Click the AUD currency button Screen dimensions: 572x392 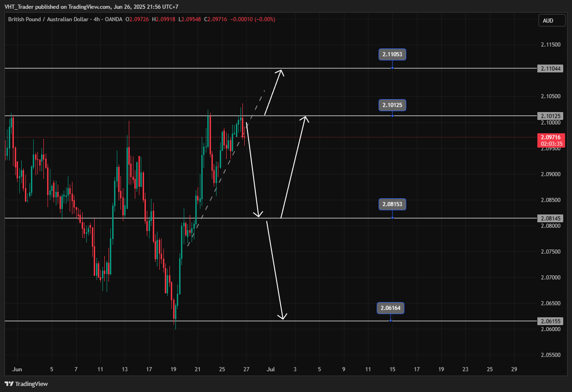[552, 21]
